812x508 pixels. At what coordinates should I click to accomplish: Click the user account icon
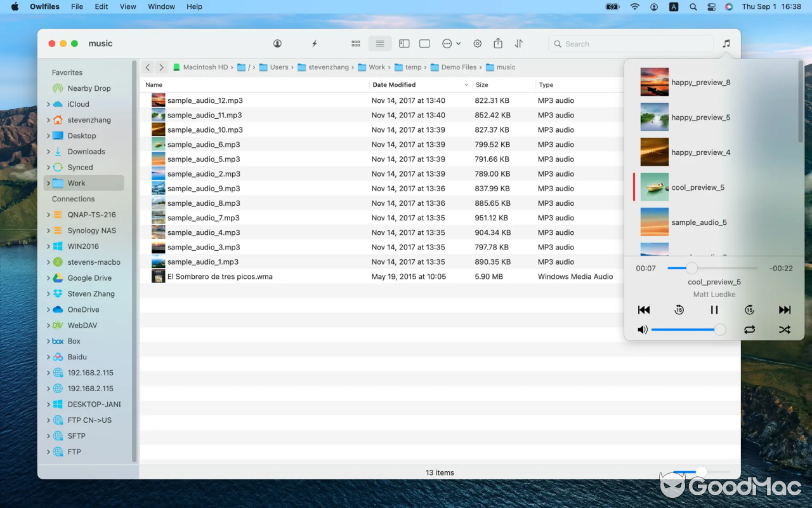tap(277, 43)
